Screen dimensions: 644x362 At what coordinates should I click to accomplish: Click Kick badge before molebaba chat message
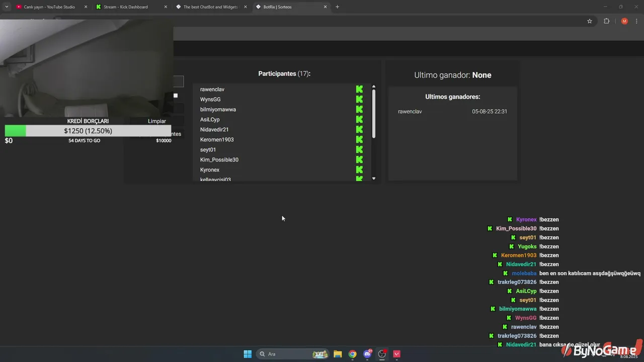(x=506, y=273)
